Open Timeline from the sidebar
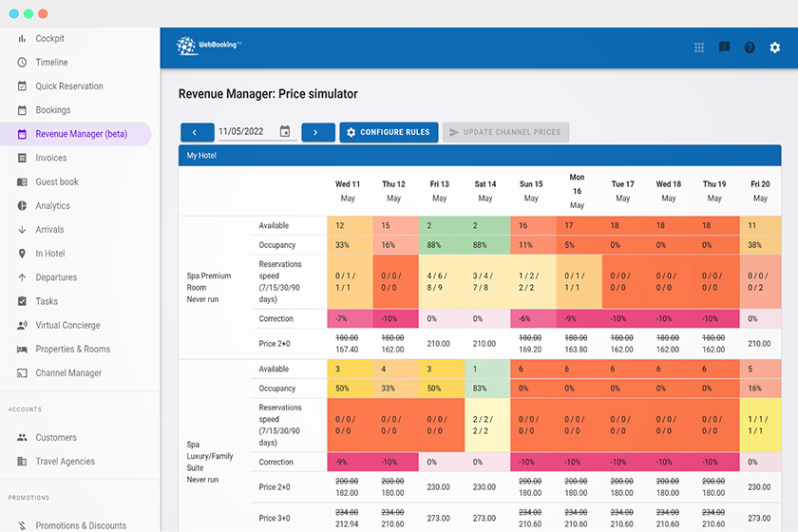 click(51, 62)
